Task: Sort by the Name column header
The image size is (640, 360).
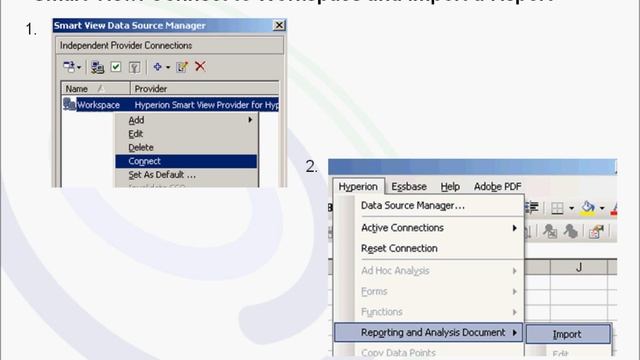Action: click(x=96, y=89)
